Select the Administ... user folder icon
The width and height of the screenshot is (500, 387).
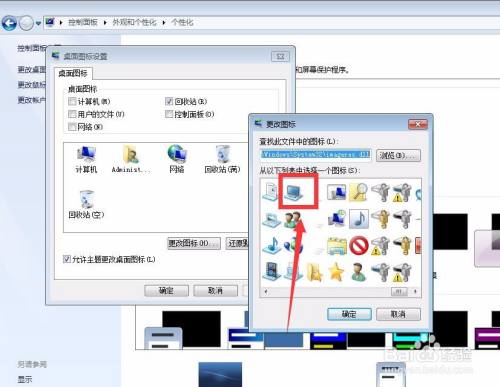(x=131, y=160)
